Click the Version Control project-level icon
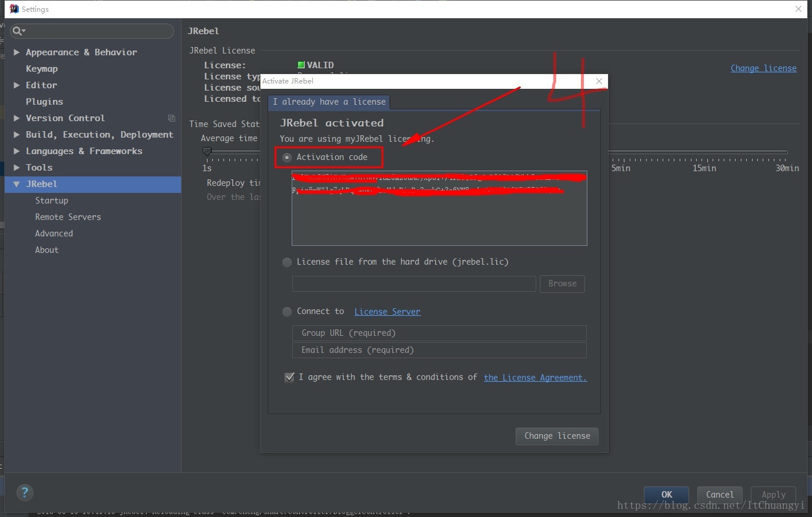Viewport: 812px width, 517px height. (172, 118)
